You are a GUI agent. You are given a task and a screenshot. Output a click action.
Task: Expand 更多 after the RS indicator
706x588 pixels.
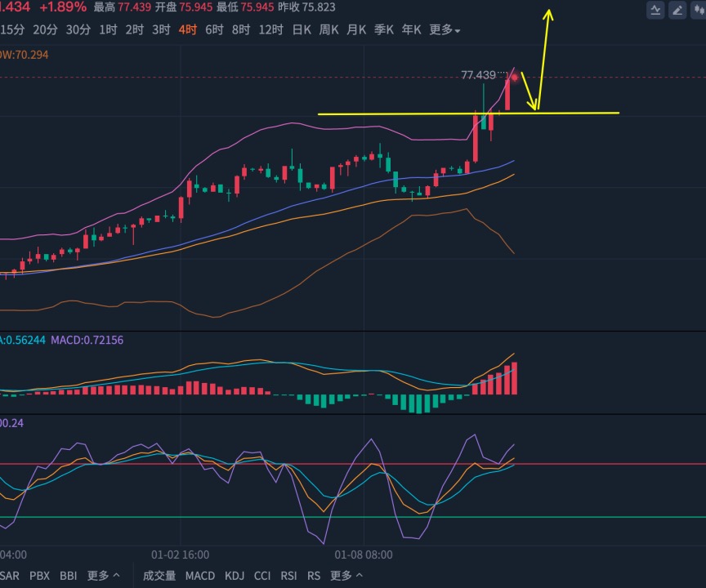(346, 576)
